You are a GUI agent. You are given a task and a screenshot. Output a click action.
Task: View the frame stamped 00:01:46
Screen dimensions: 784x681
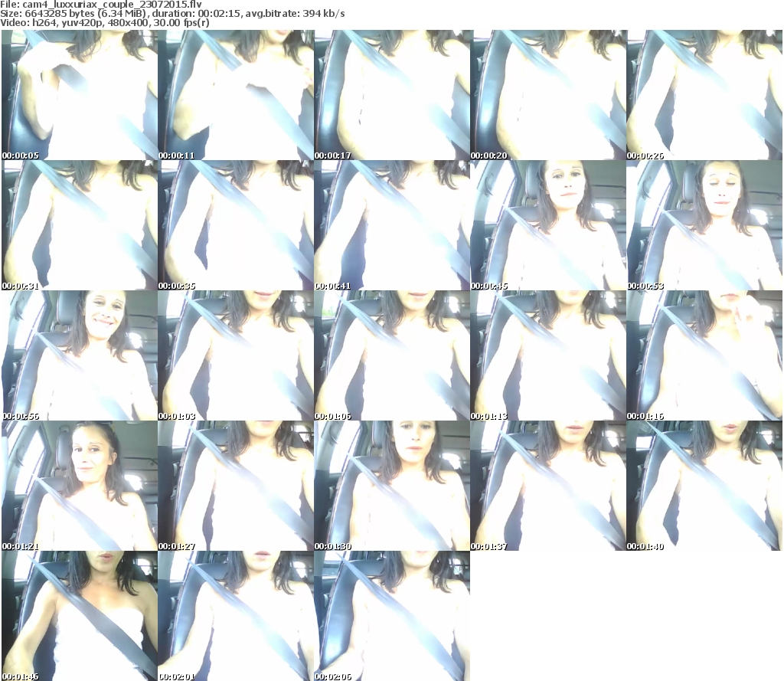tap(80, 616)
